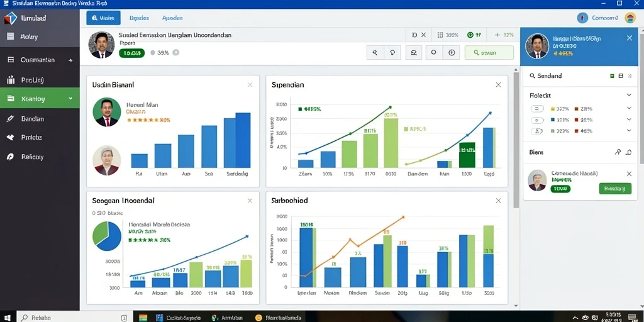The height and width of the screenshot is (322, 644).
Task: Toggle the green square next to Sendand
Action: pos(612,76)
